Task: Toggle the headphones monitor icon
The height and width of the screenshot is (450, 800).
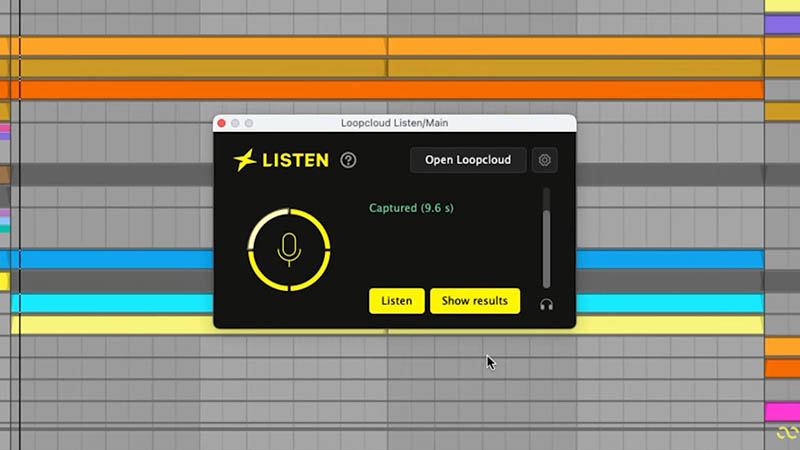Action: [x=546, y=305]
